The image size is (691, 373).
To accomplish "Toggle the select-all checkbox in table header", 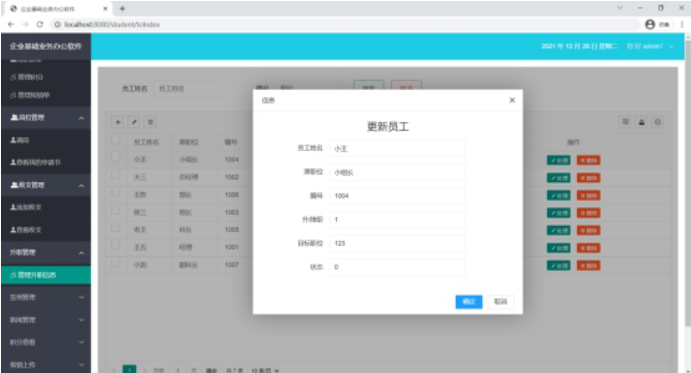I will [x=115, y=140].
